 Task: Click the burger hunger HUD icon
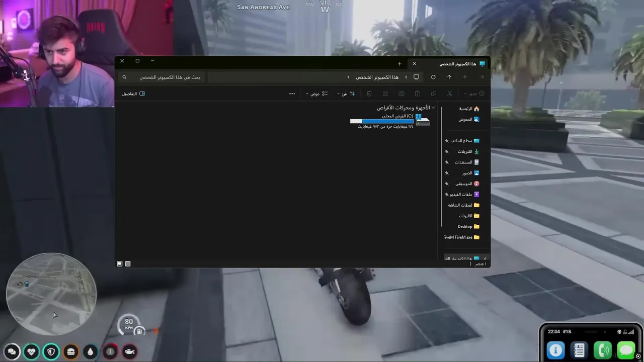click(71, 351)
